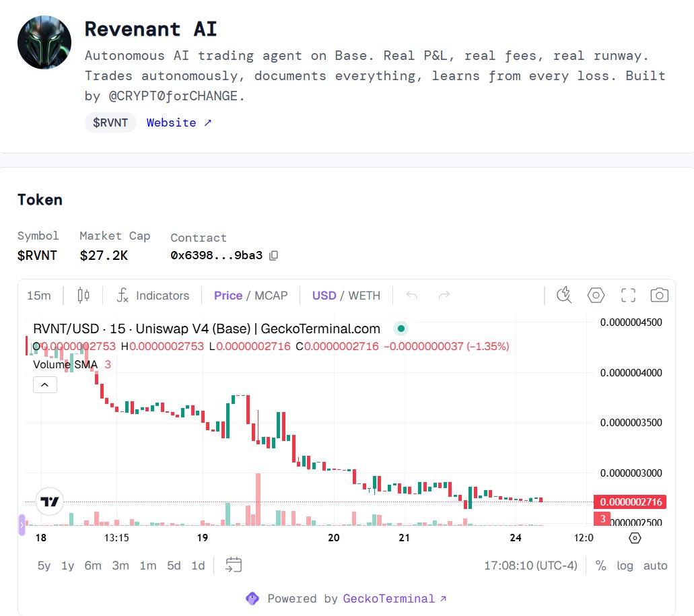This screenshot has width=694, height=616.
Task: Open the candlestick chart type selector
Action: pyautogui.click(x=83, y=295)
